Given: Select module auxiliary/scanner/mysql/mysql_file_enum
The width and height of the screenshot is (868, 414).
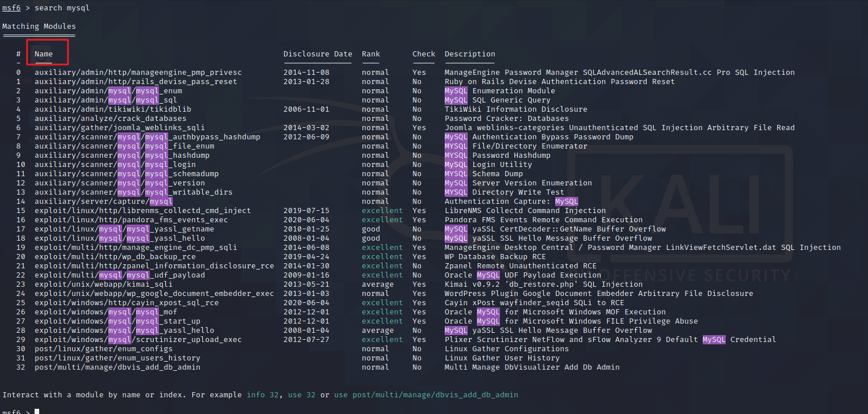Looking at the screenshot, I should tap(124, 146).
